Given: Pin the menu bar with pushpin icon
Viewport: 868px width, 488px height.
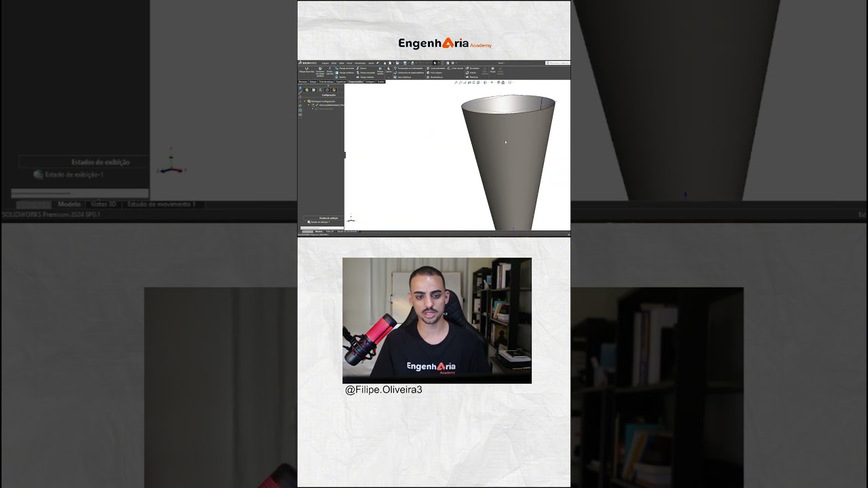Looking at the screenshot, I should [377, 63].
